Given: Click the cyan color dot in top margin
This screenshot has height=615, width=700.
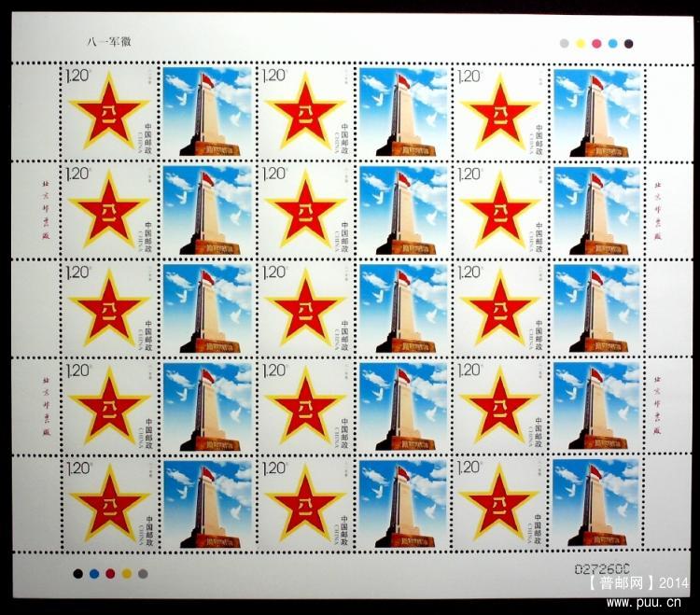Looking at the screenshot, I should [612, 43].
